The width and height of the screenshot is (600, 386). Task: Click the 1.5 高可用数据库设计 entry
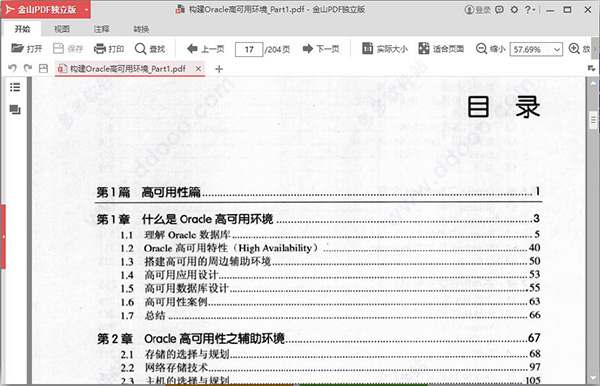pos(330,288)
